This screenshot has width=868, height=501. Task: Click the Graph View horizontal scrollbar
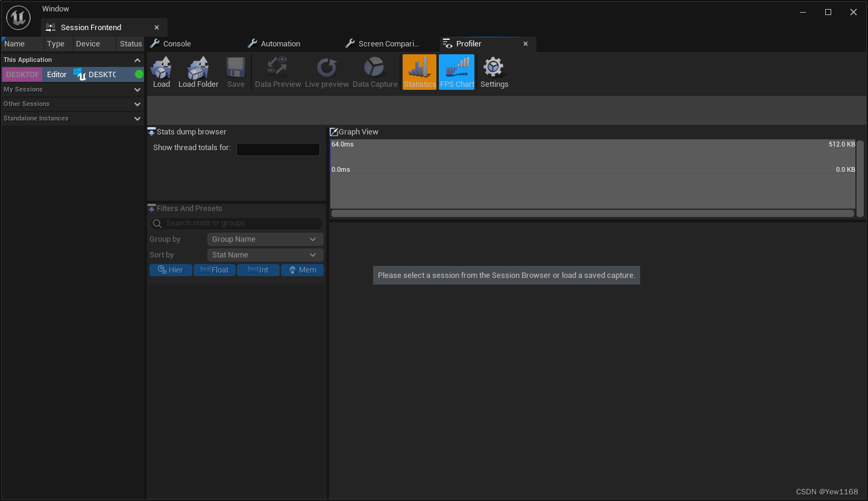(593, 213)
